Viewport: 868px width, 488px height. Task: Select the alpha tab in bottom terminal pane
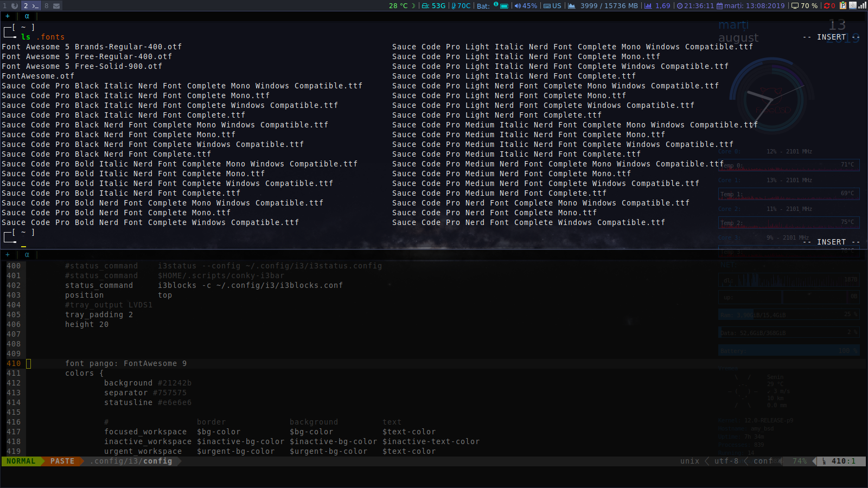(x=27, y=254)
